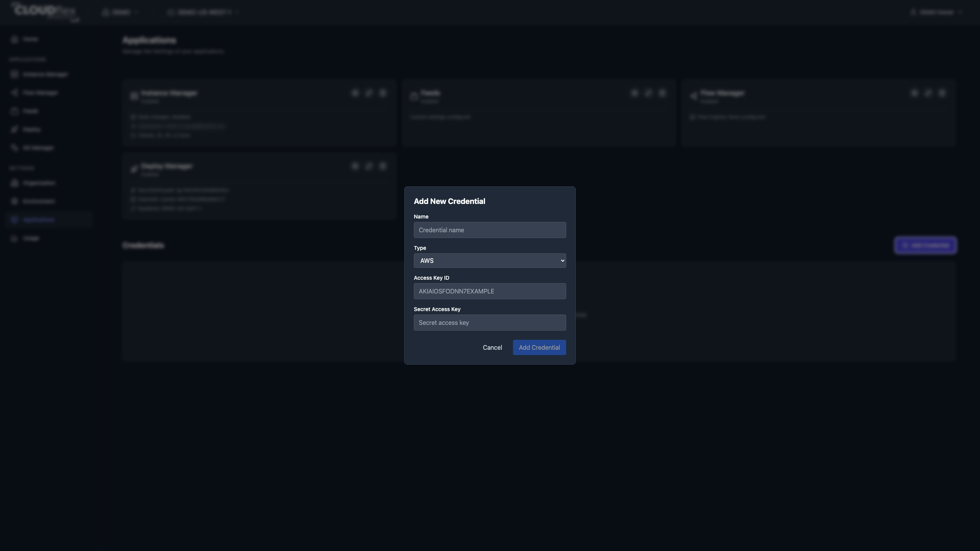Focus the Credential name input field
Screen dimensions: 980x551
490,230
